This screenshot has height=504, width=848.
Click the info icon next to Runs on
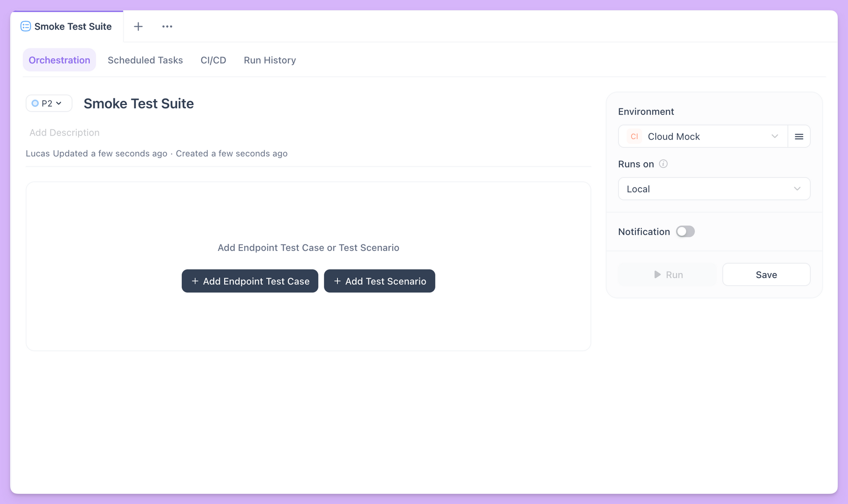pos(664,164)
